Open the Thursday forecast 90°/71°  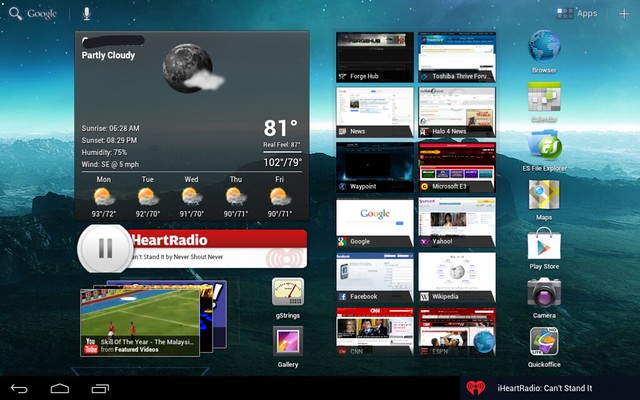point(236,196)
